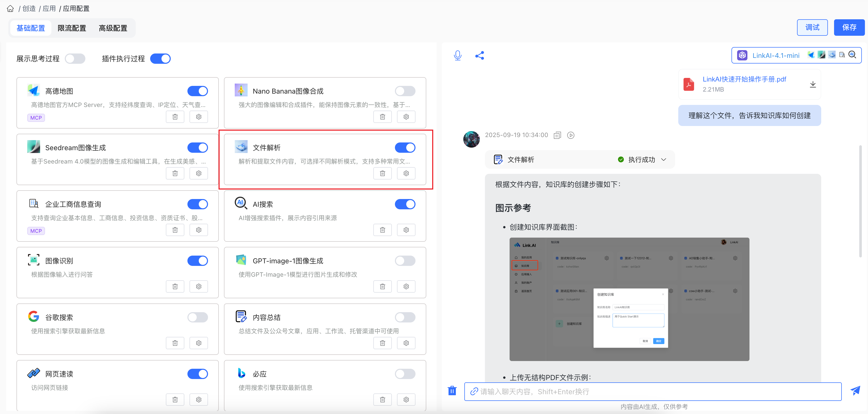This screenshot has height=414, width=868.
Task: Open settings gear for 文件解析 plugin
Action: pos(406,173)
